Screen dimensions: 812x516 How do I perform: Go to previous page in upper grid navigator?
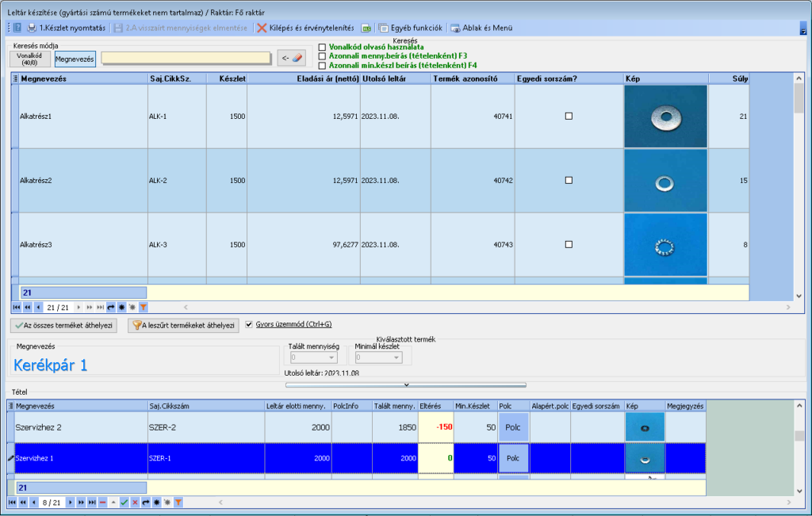pyautogui.click(x=28, y=308)
